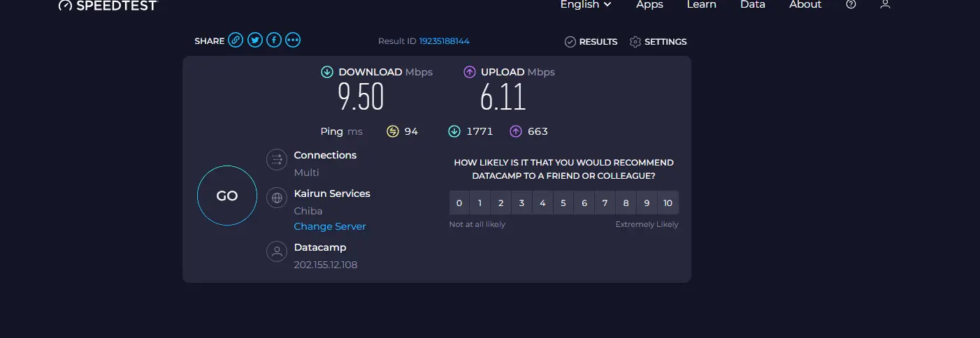Click the 9.50 download speed value
This screenshot has height=338, width=980.
[361, 97]
